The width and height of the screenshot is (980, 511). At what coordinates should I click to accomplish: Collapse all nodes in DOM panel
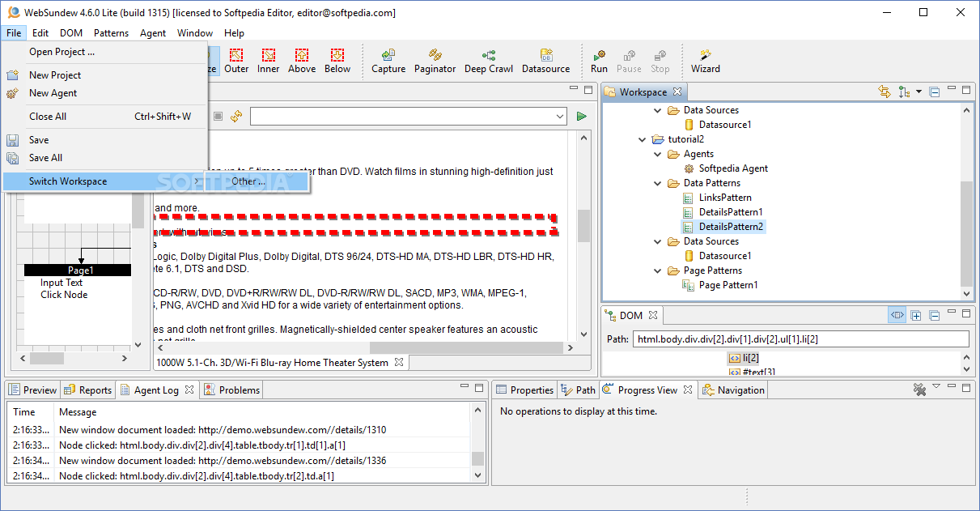point(934,315)
